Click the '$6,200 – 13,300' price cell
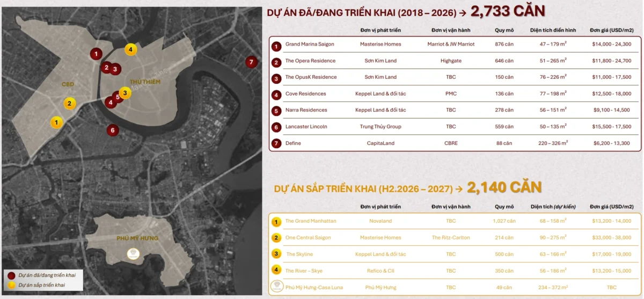The image size is (644, 299). pyautogui.click(x=612, y=143)
